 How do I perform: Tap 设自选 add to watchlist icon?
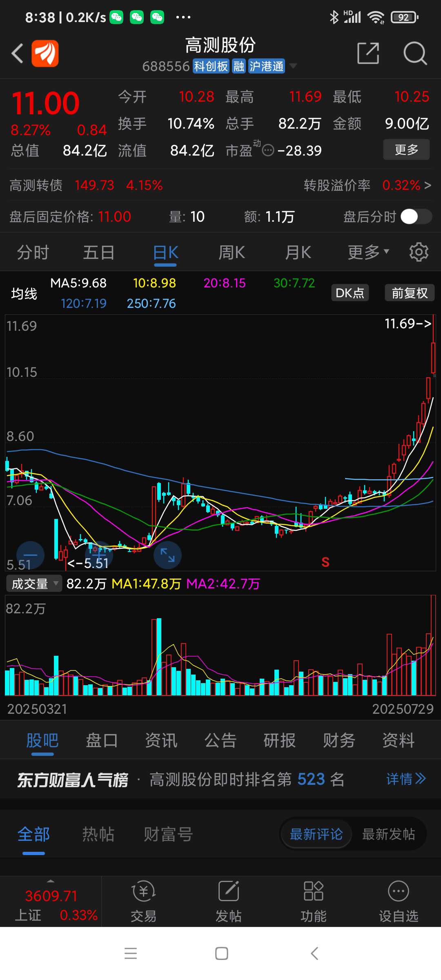tap(399, 902)
